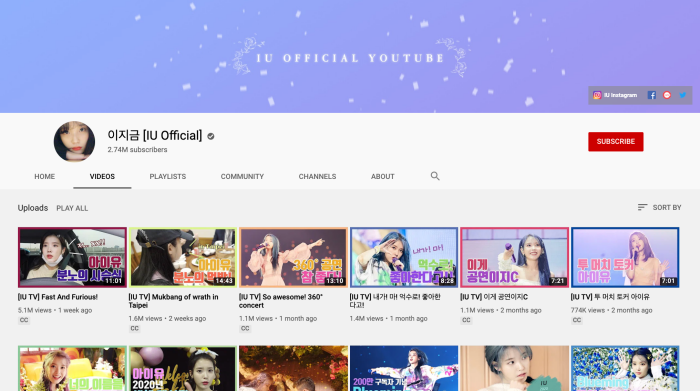This screenshot has width=700, height=391.
Task: Open the second-row 아이유 2020년 thumbnail
Action: pos(183,368)
